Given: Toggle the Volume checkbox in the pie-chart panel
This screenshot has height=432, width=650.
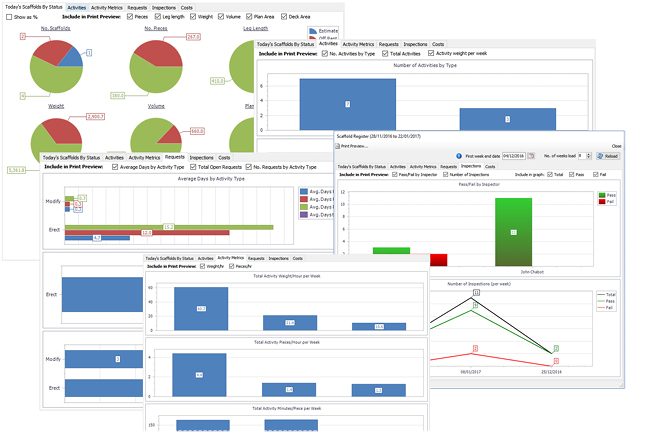Looking at the screenshot, I should click(221, 17).
